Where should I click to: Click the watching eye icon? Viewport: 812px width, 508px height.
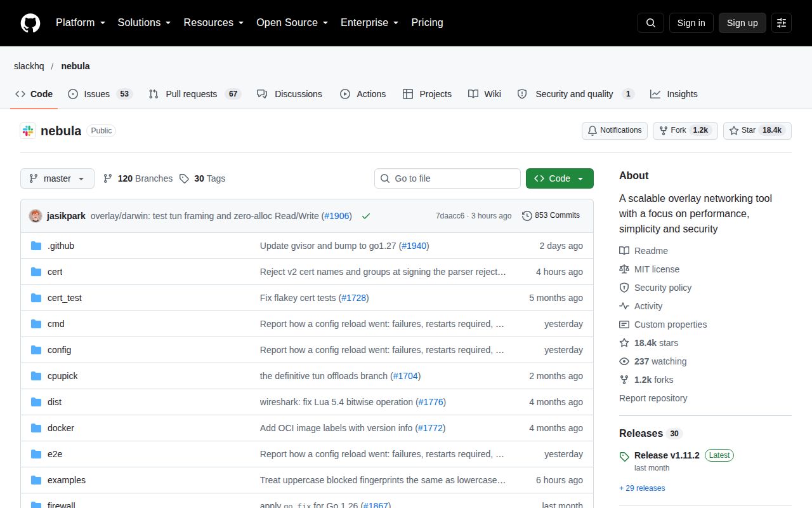coord(624,361)
